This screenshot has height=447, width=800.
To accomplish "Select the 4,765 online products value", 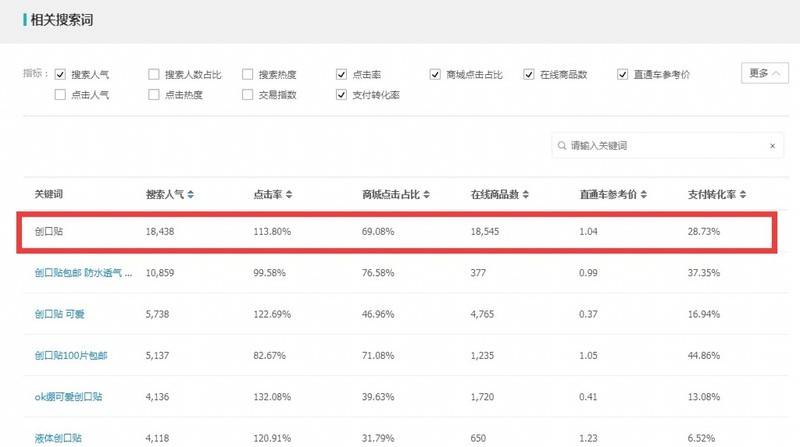I will (x=482, y=314).
